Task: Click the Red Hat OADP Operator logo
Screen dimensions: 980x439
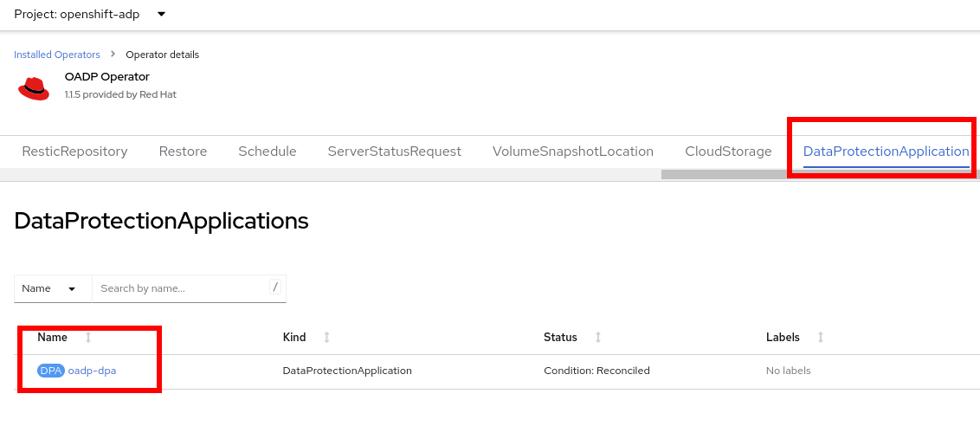Action: pos(34,86)
